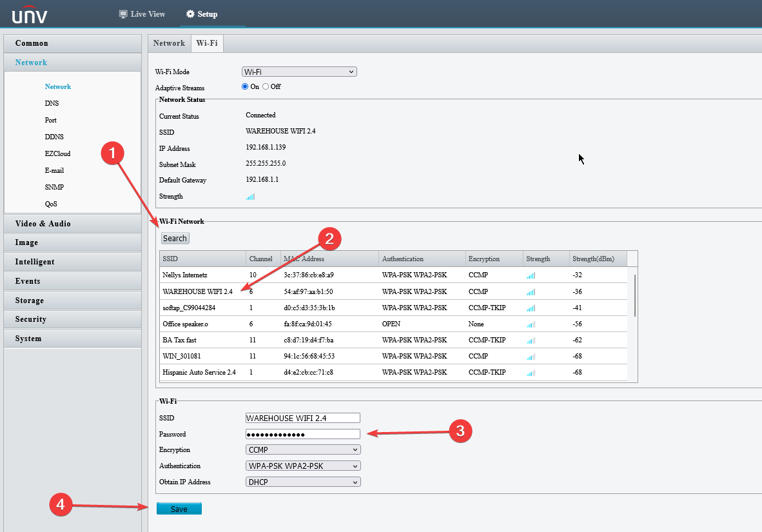Open the Encryption CCMP dropdown
This screenshot has height=532, width=762.
tap(303, 450)
